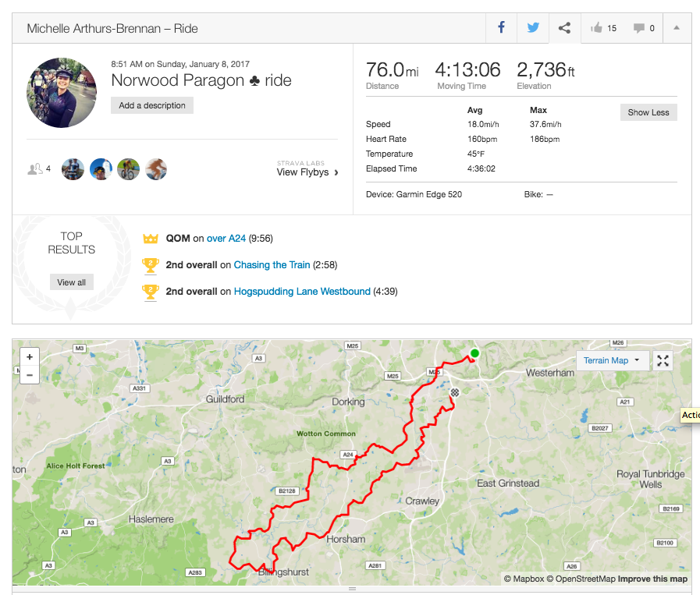Open Terrain Map dropdown

pos(612,360)
